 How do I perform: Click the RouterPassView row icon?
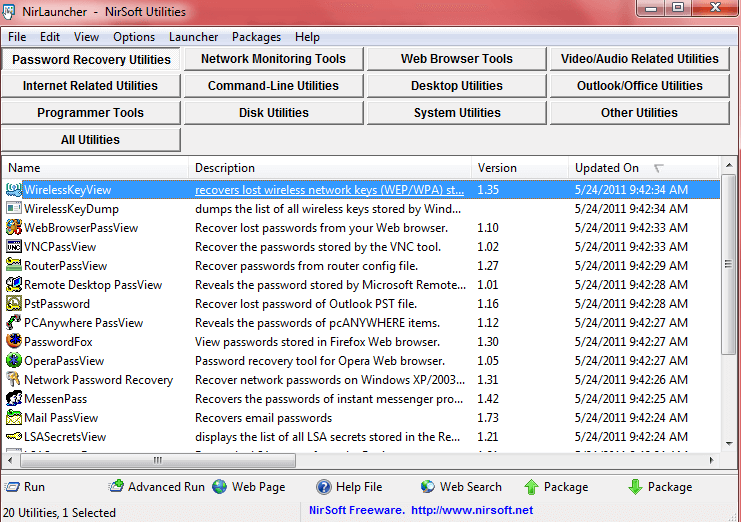14,265
